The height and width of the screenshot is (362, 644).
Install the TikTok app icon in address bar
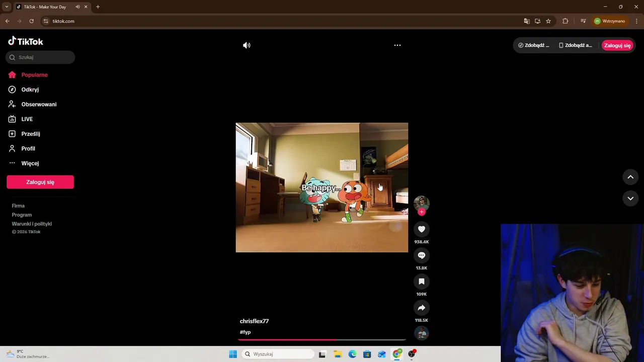pos(537,21)
